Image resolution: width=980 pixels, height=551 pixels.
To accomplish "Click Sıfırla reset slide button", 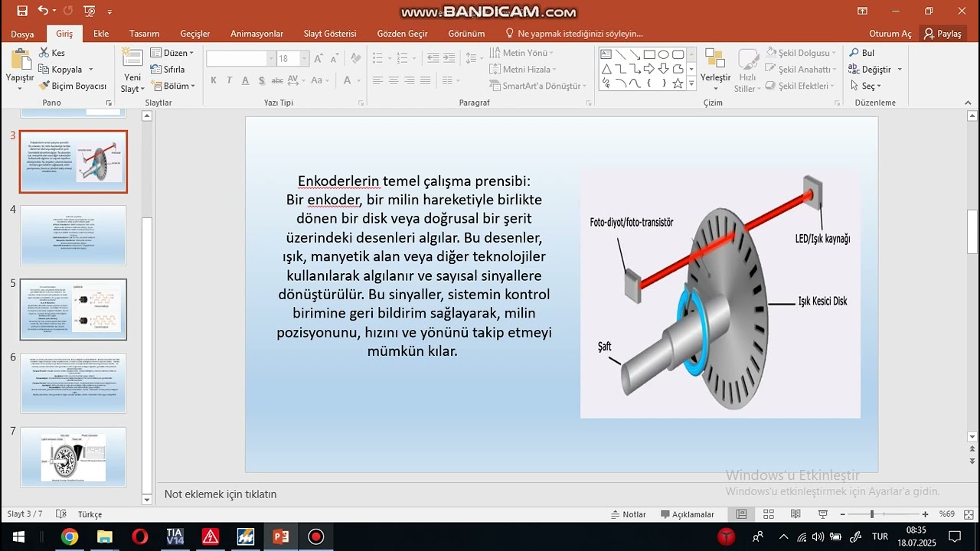I will coord(168,69).
